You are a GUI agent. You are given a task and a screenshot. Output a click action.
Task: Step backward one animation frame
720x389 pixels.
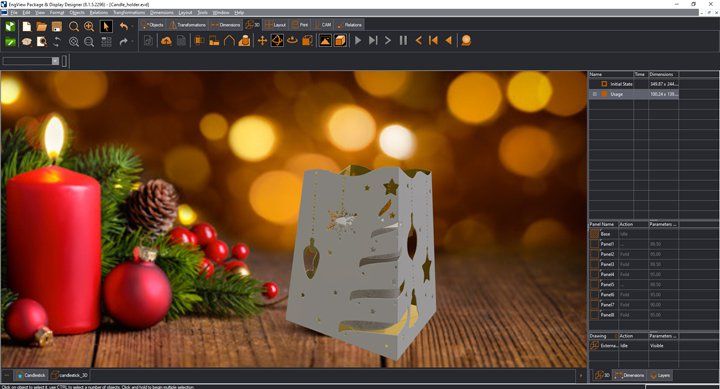pos(418,41)
